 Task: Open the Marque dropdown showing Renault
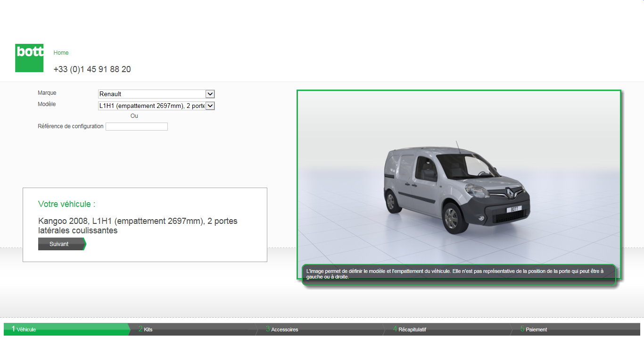(x=157, y=94)
